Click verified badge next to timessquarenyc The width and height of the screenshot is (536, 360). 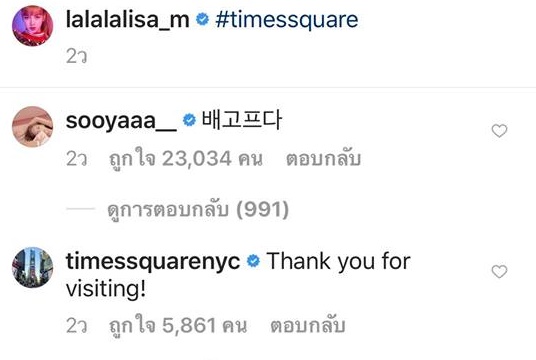[x=253, y=261]
